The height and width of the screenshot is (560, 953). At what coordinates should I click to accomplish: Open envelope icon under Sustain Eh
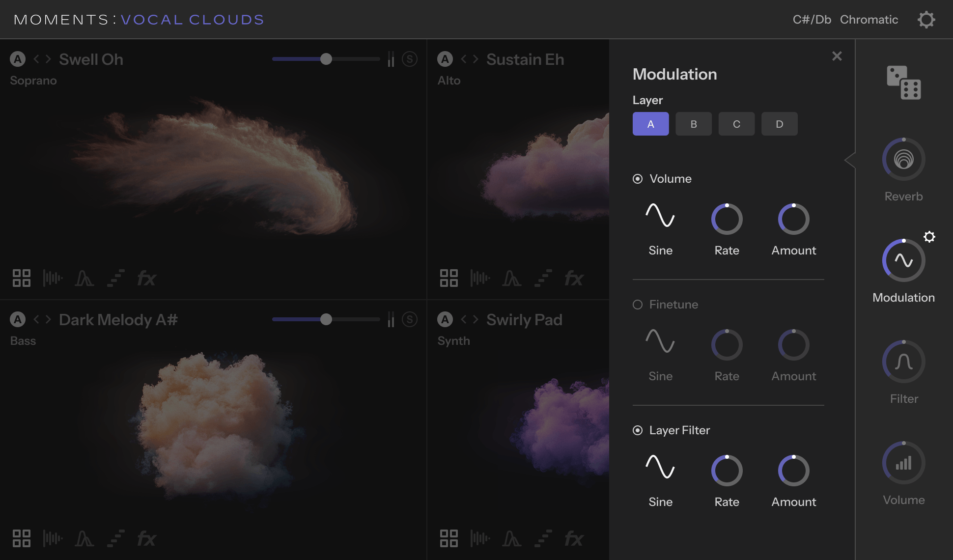511,279
